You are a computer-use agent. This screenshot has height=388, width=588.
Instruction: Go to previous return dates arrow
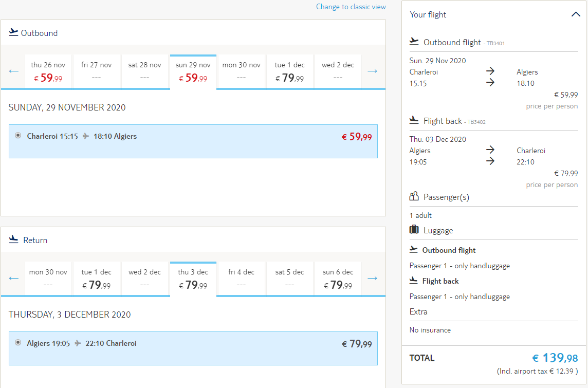[x=13, y=278]
